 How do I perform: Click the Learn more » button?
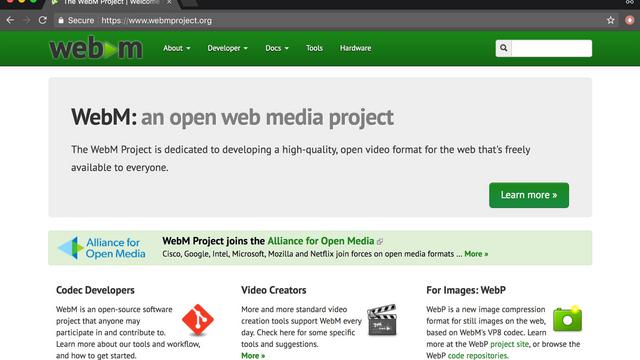pos(529,195)
